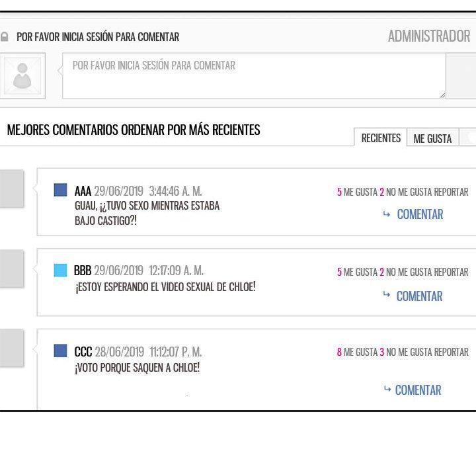The height and width of the screenshot is (463, 476).
Task: Report the comment by AAA
Action: (452, 192)
